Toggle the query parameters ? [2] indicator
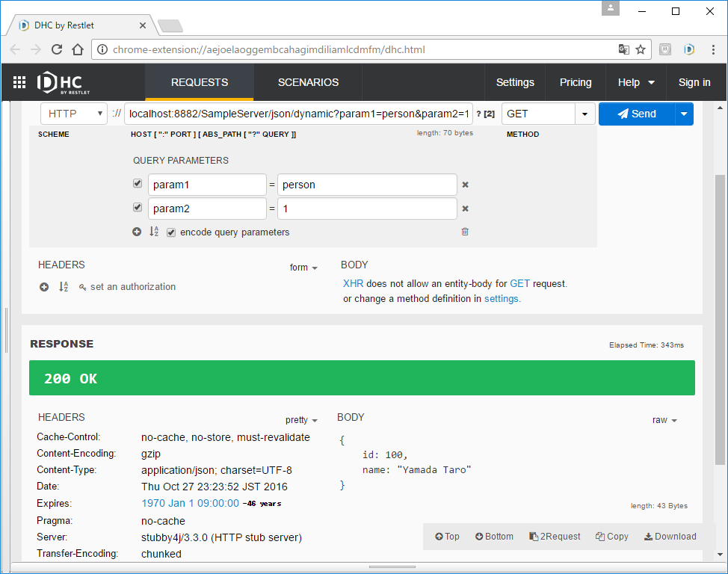The image size is (728, 574). click(x=486, y=114)
